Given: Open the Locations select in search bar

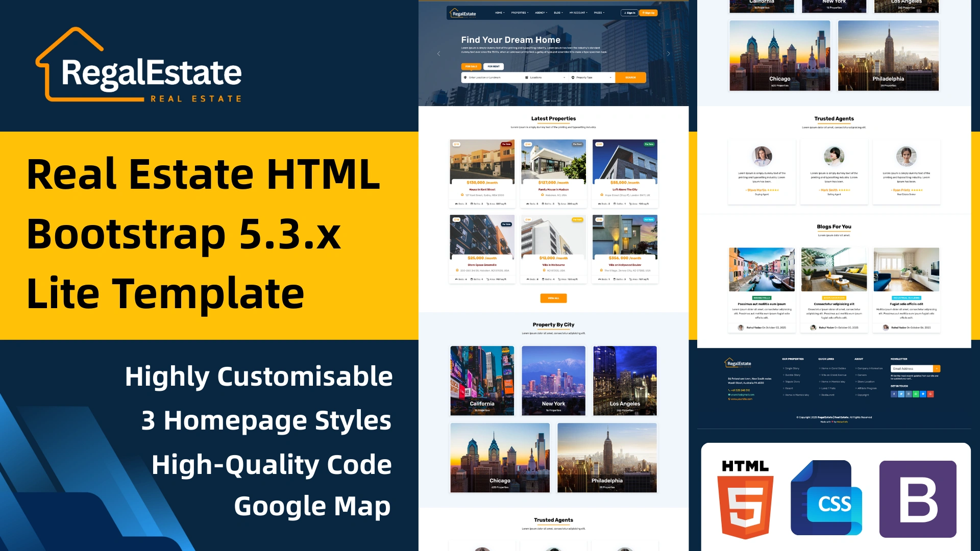Looking at the screenshot, I should tap(545, 78).
